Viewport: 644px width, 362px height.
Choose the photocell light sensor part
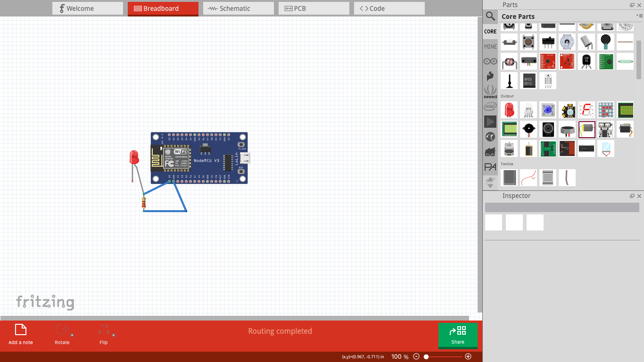pyautogui.click(x=509, y=61)
